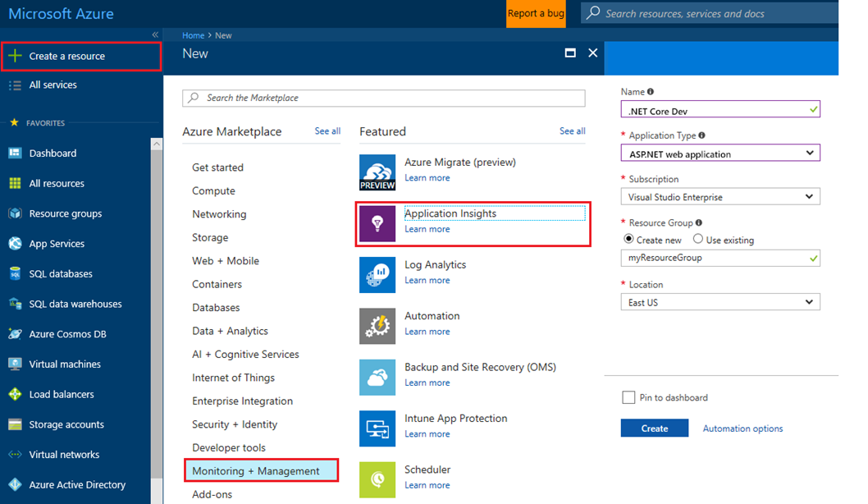
Task: Click the Dashboard icon in sidebar
Action: pyautogui.click(x=15, y=153)
